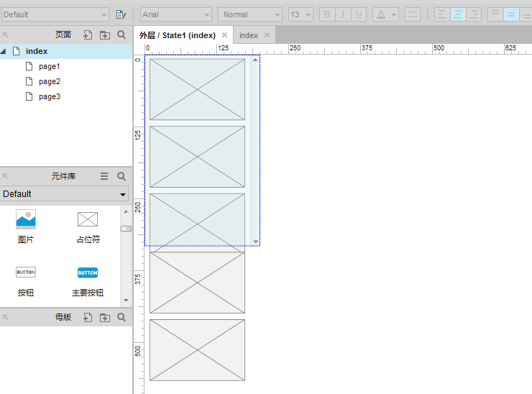Collapse the index page tree node
Viewport: 532px width, 394px height.
coord(4,51)
